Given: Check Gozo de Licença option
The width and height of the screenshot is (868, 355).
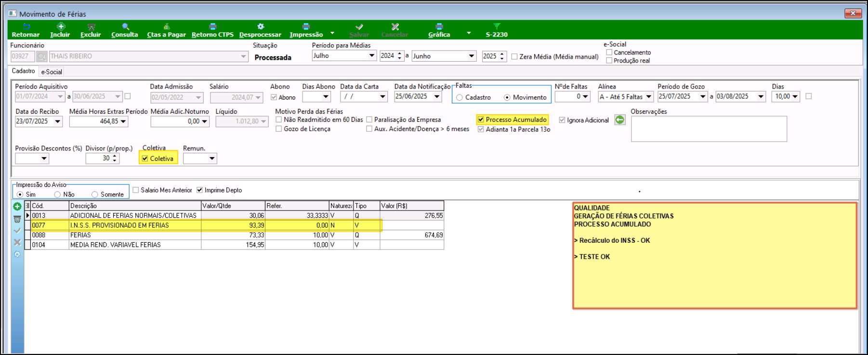Looking at the screenshot, I should 278,129.
